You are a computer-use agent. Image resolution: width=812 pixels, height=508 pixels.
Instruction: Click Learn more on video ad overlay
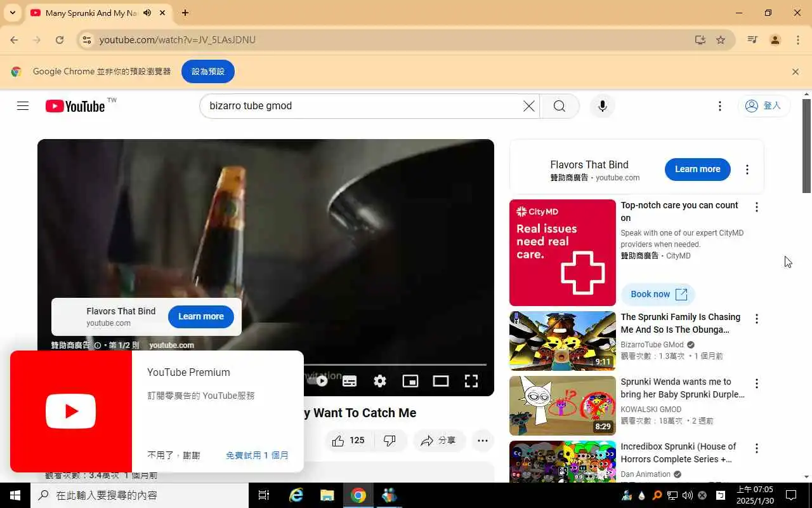[x=200, y=316]
